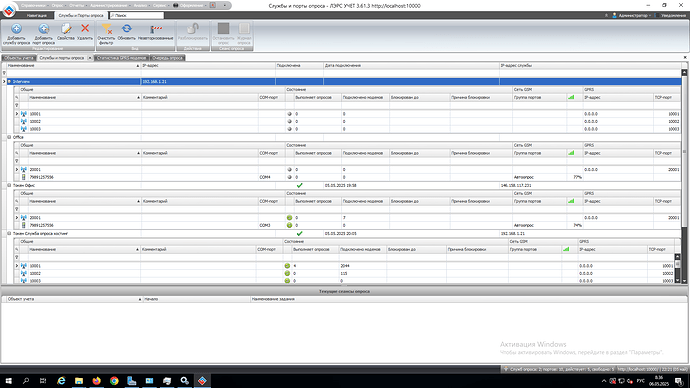This screenshot has width=690, height=388.
Task: Open the Администрирование menu
Action: [x=109, y=5]
